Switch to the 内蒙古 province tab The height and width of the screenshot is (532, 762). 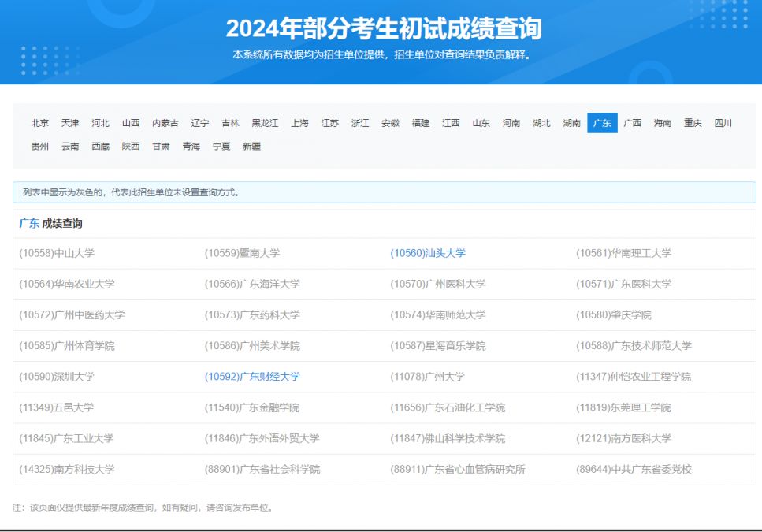click(x=165, y=123)
